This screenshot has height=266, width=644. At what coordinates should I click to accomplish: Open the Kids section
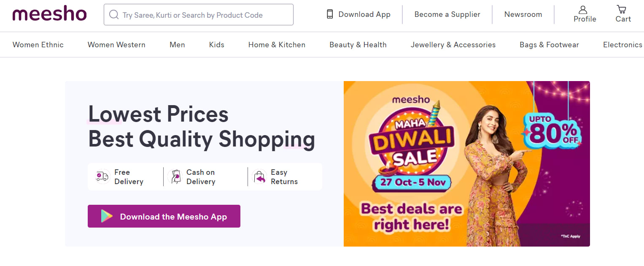pos(216,44)
